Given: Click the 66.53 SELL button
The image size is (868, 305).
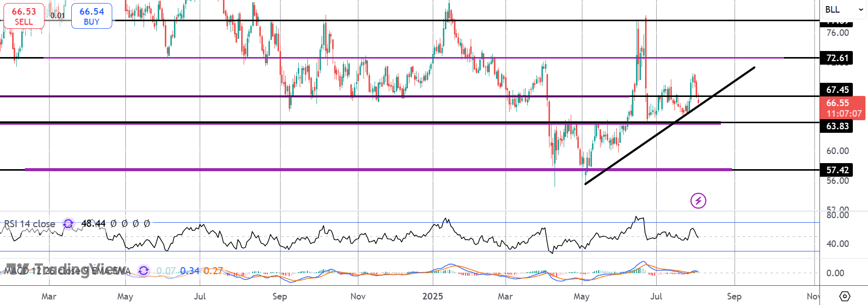Looking at the screenshot, I should click(x=24, y=16).
